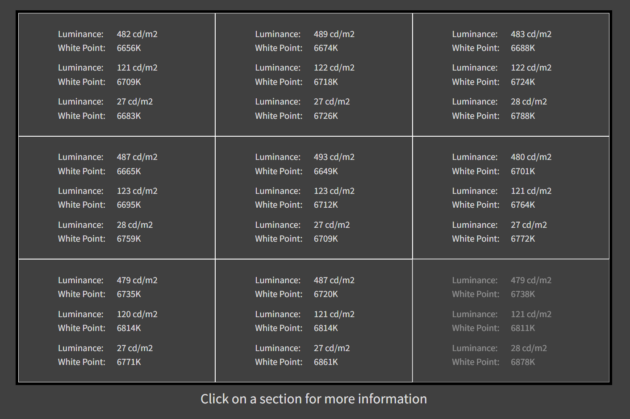Select the center section showing 493 cd/m2

click(313, 197)
